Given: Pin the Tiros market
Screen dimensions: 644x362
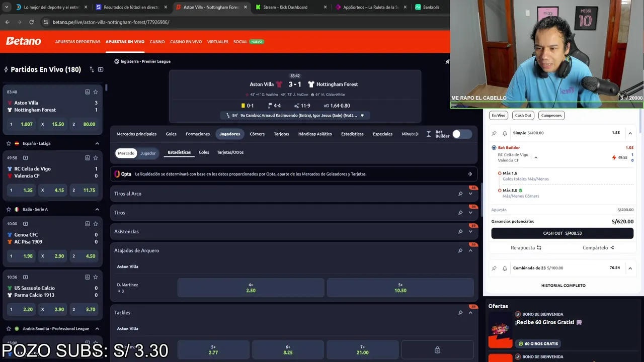Looking at the screenshot, I should tap(460, 213).
